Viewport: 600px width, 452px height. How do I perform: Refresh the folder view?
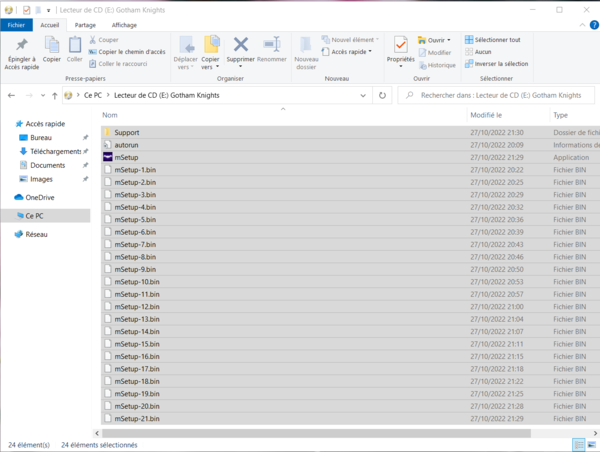(x=382, y=95)
